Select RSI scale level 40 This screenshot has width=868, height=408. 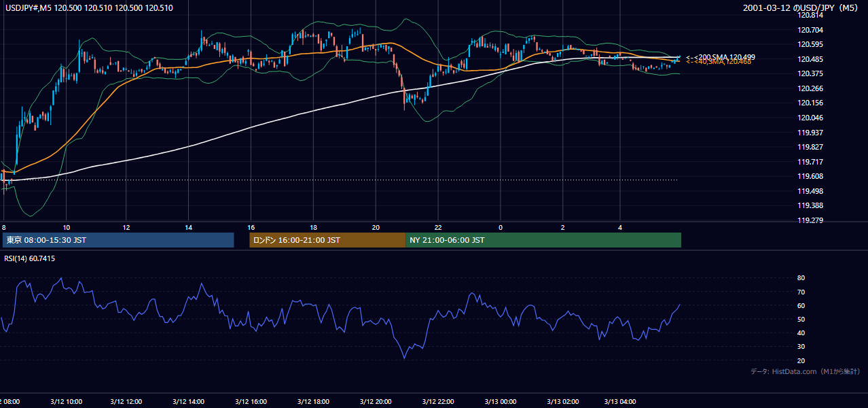(801, 333)
